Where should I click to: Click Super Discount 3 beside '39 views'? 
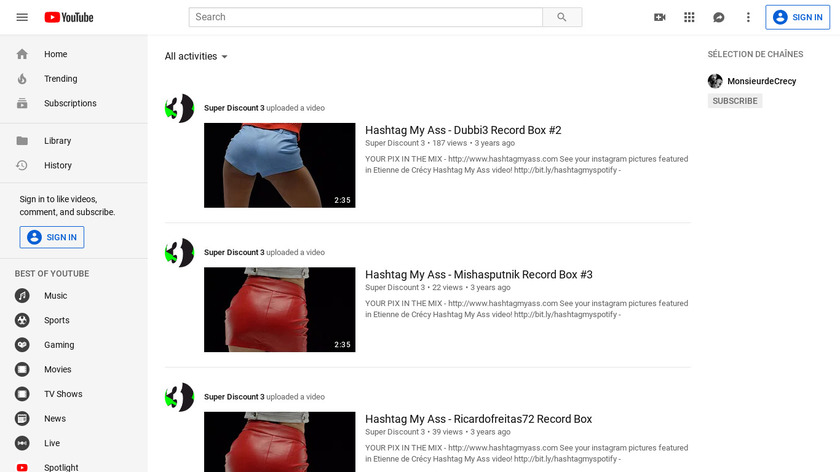coord(395,432)
